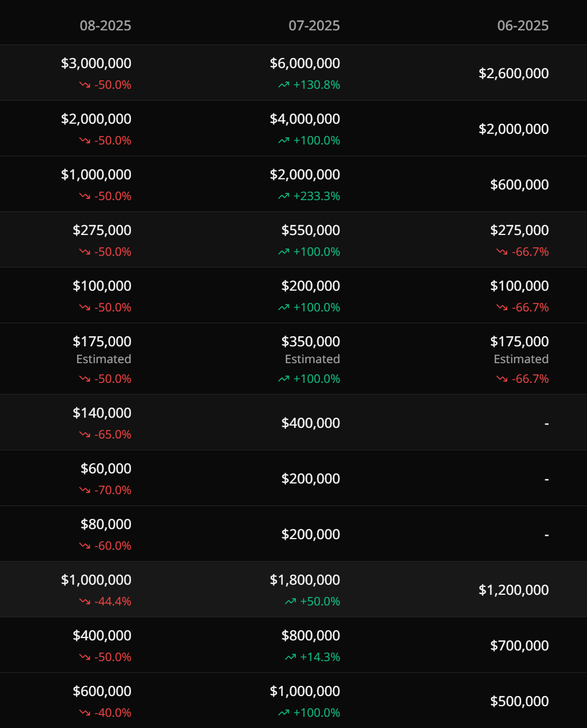This screenshot has height=728, width=587.
Task: Click the downtrend arrow icon beside -70.0%
Action: [85, 490]
